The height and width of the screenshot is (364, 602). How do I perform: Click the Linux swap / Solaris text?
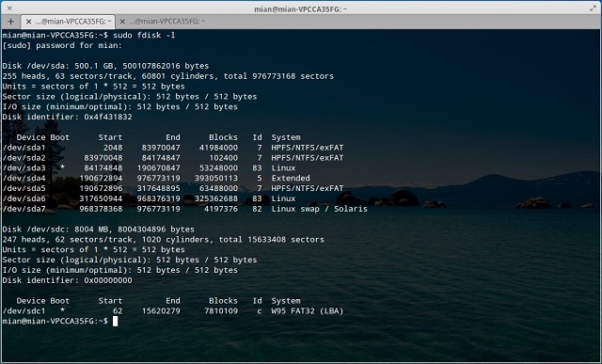(320, 209)
